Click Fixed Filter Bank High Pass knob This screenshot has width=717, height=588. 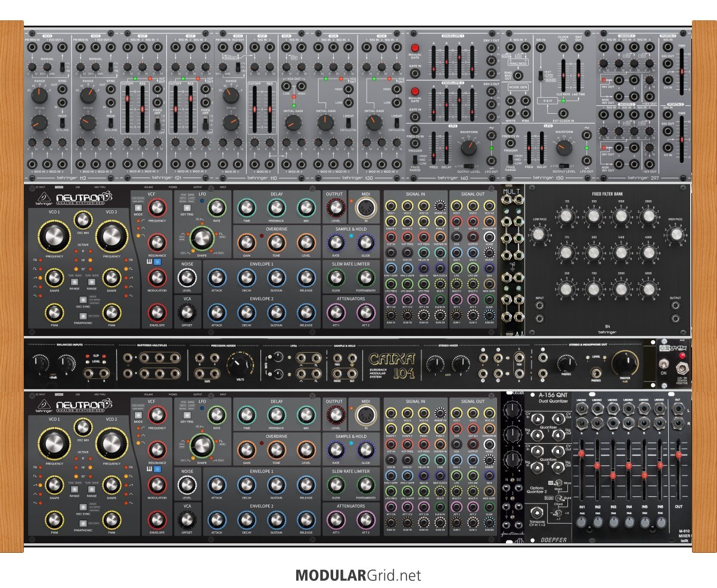coord(676,234)
